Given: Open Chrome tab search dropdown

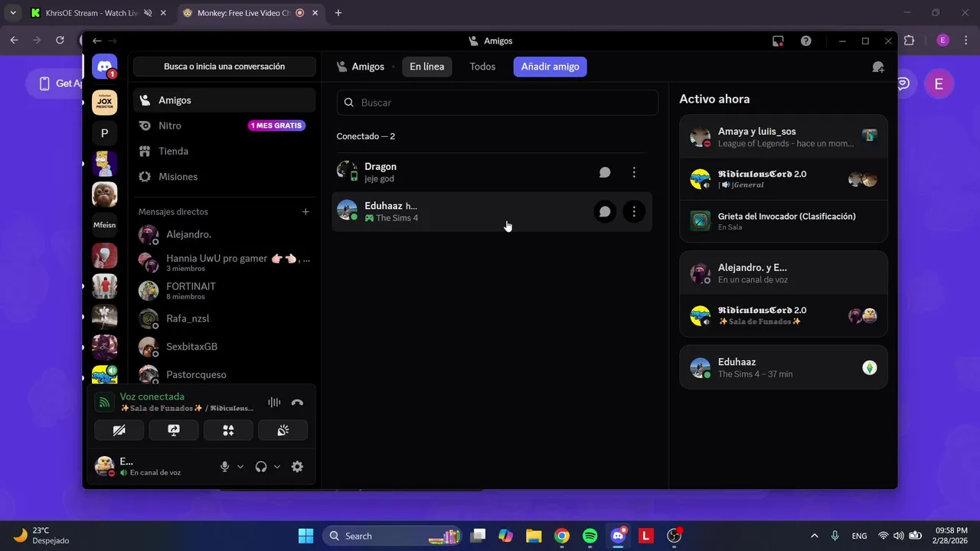Looking at the screenshot, I should [x=12, y=13].
